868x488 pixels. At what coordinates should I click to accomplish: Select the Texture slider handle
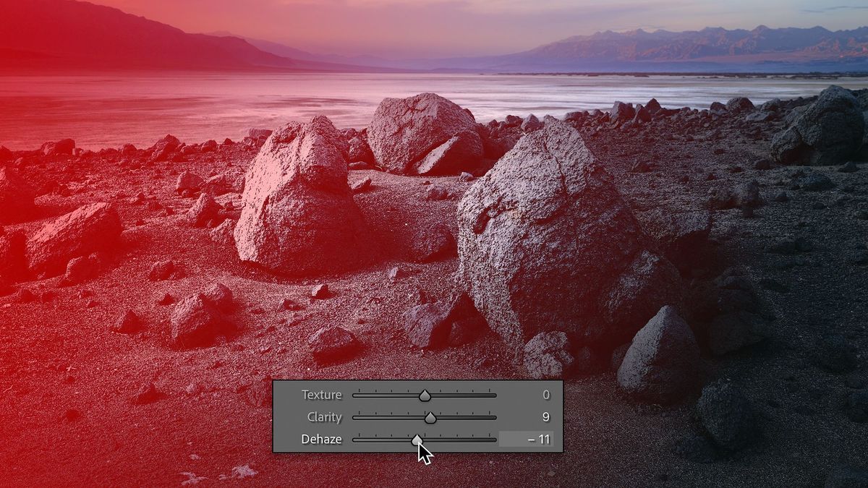point(425,395)
